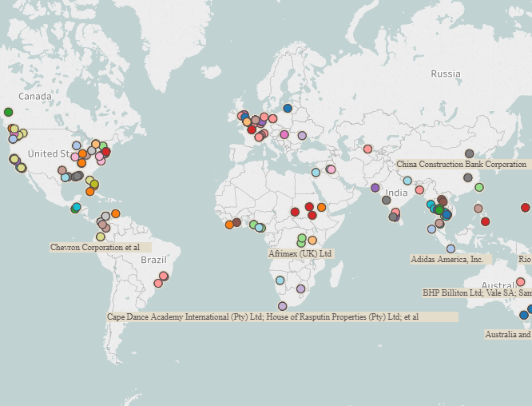Screen dimensions: 532x406
Task: Click the light green marker in eastern China
Action: tap(479, 187)
